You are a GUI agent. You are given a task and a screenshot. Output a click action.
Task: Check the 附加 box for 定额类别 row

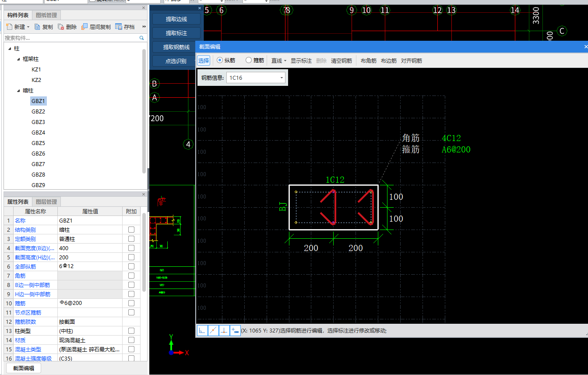tap(131, 239)
